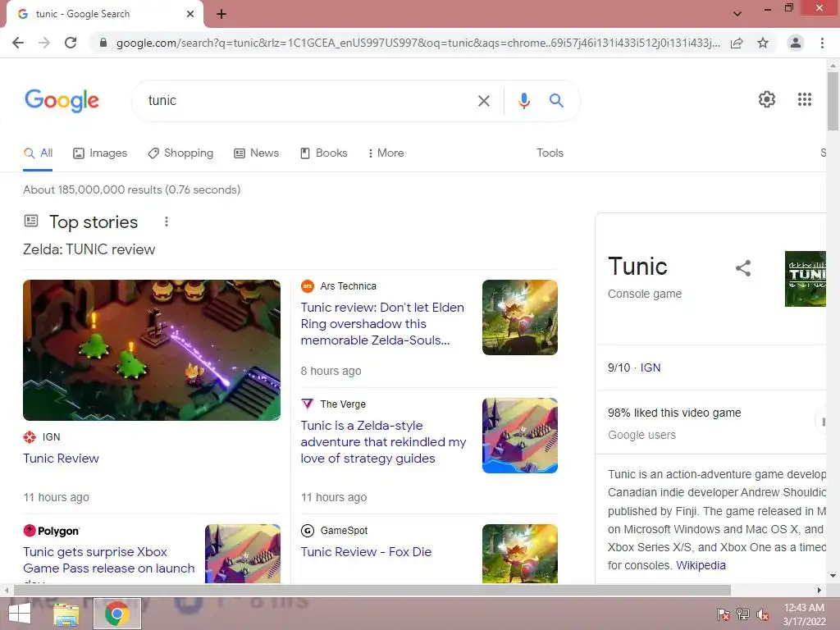Open File Explorer from the taskbar
The width and height of the screenshot is (840, 630).
coord(66,614)
